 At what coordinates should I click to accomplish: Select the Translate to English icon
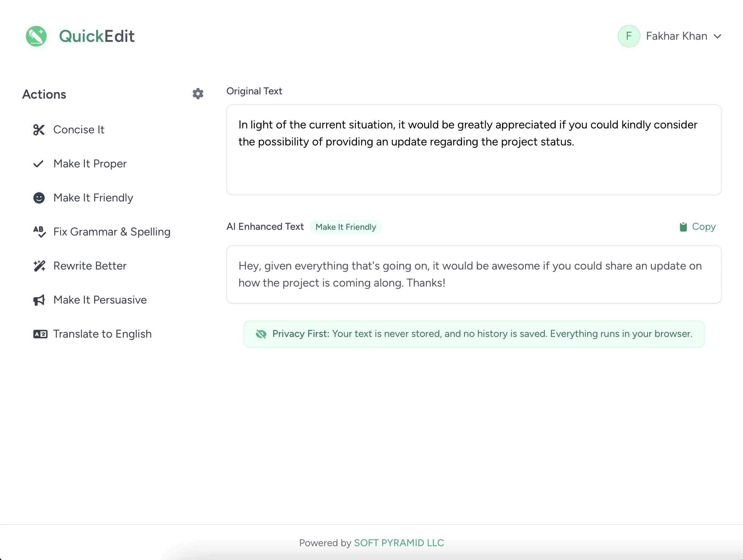coord(40,334)
